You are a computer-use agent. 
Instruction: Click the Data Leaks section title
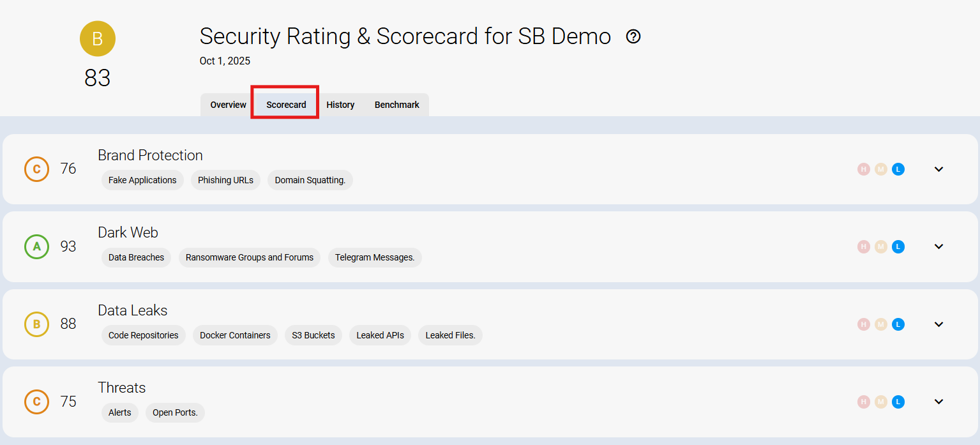[x=132, y=310]
